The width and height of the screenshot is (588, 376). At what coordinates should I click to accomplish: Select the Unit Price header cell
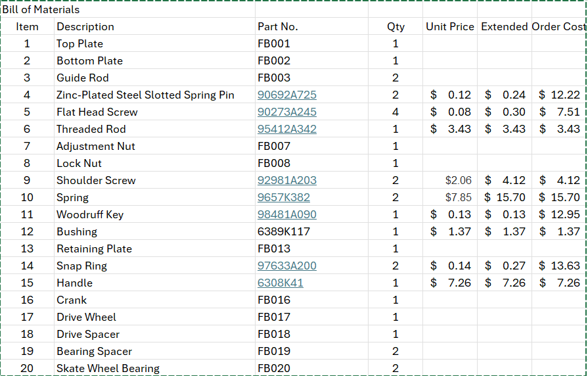(x=450, y=27)
